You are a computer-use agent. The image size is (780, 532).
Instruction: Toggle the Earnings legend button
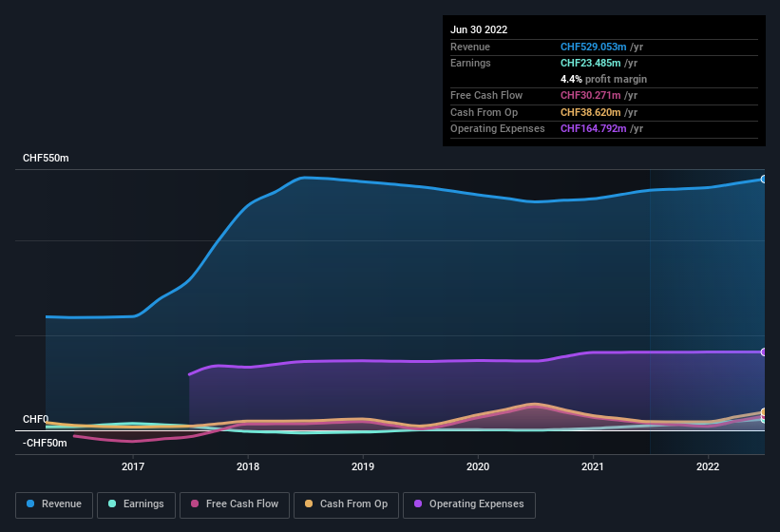coord(136,504)
